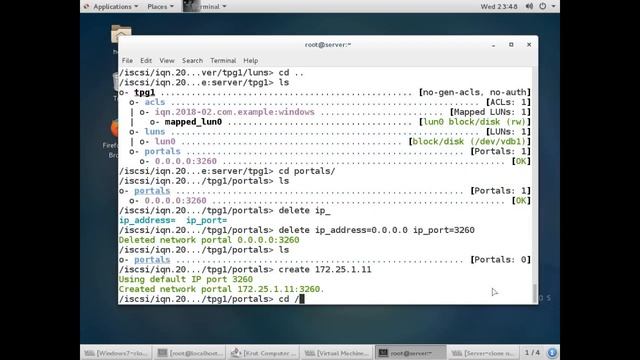Click the root@server window title

tap(328, 45)
